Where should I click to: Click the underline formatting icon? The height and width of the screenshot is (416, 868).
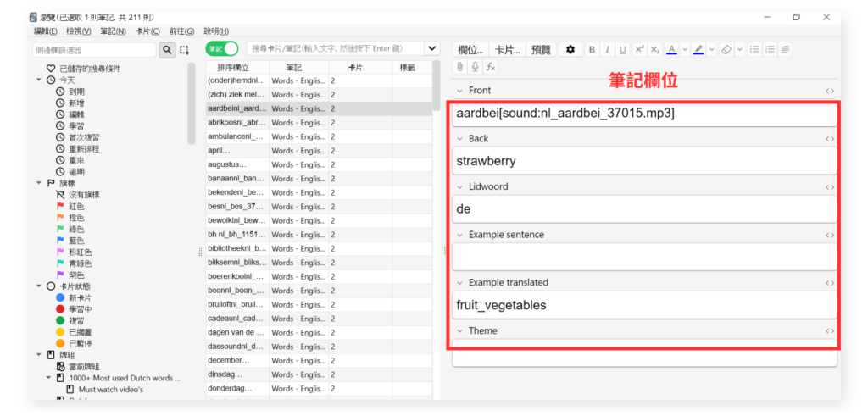(623, 49)
